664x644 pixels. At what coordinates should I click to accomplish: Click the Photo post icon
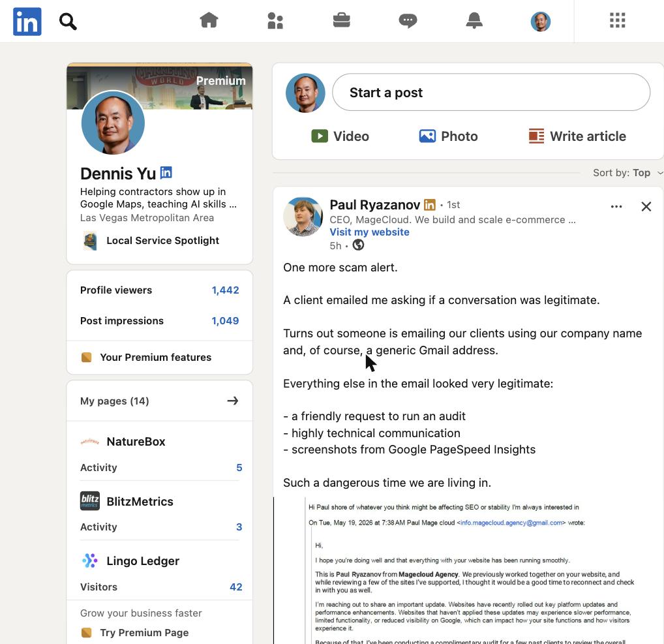pos(427,136)
